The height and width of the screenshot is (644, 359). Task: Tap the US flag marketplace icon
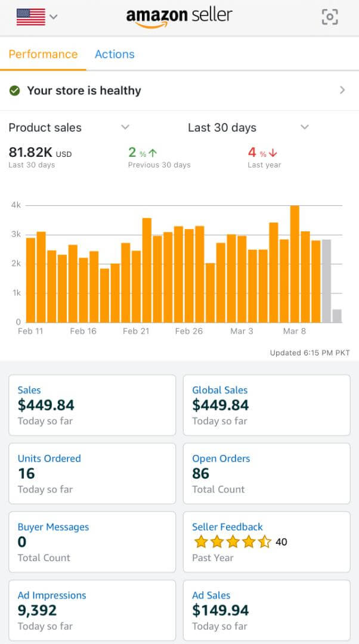(31, 17)
